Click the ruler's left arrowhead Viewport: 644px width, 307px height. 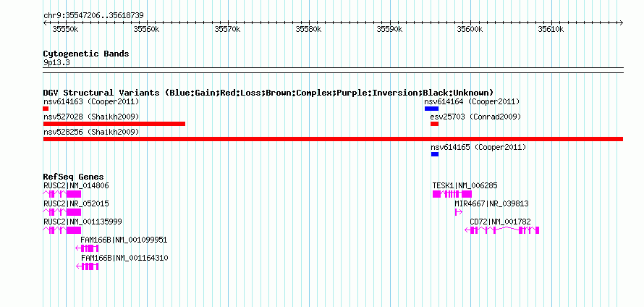click(45, 22)
